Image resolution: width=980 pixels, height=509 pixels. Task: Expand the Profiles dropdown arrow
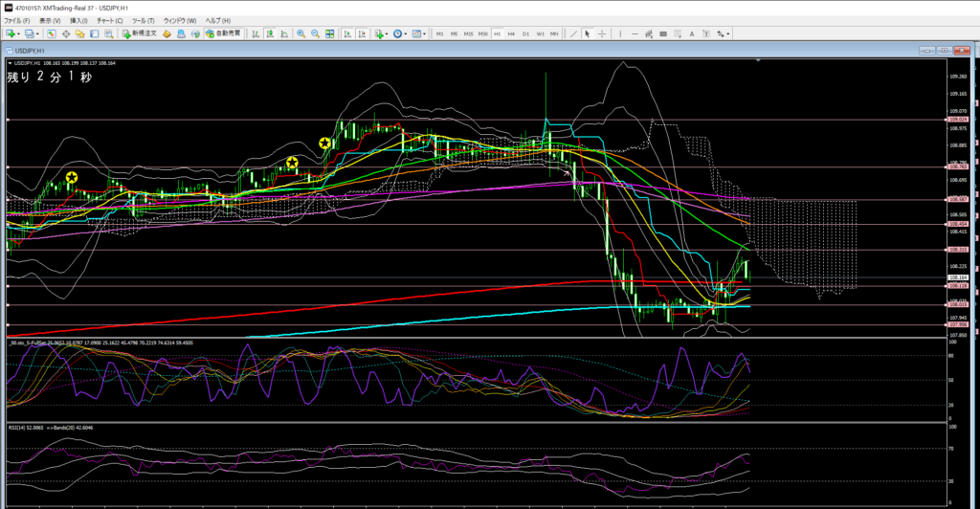click(x=37, y=33)
